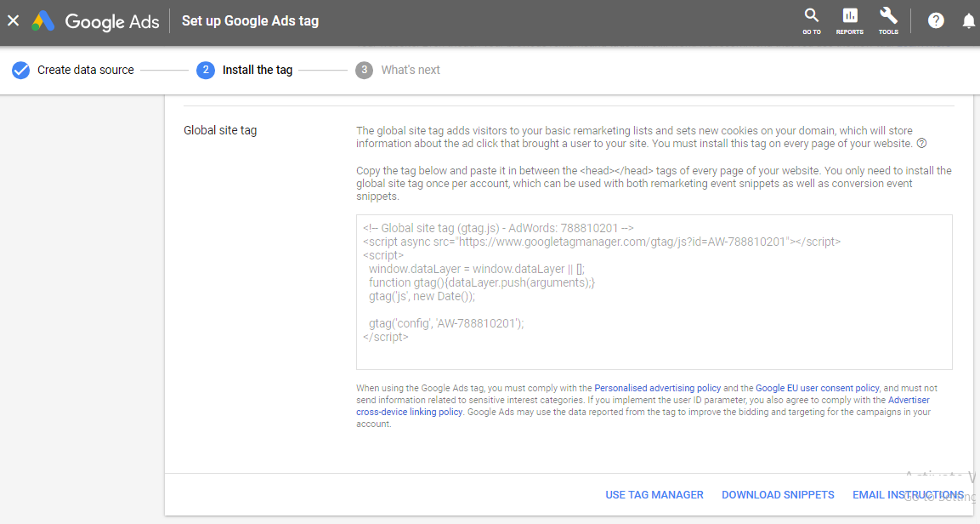Click USE TAG MANAGER button
Image resolution: width=980 pixels, height=524 pixels.
point(654,494)
